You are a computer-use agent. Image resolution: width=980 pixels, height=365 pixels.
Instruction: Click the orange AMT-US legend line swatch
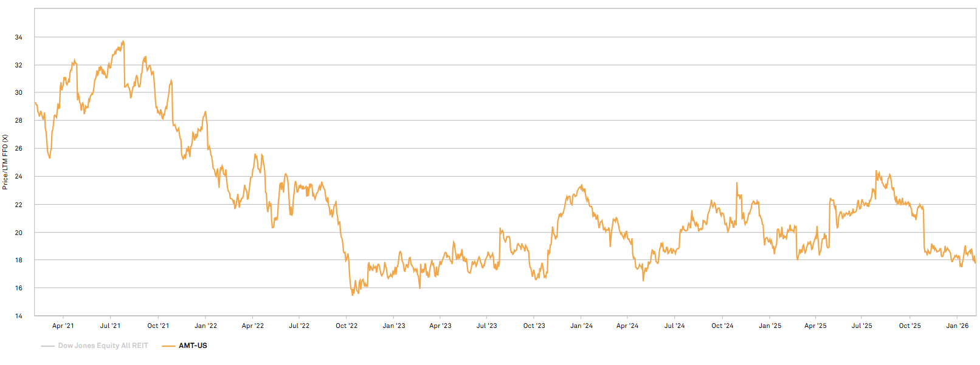168,346
